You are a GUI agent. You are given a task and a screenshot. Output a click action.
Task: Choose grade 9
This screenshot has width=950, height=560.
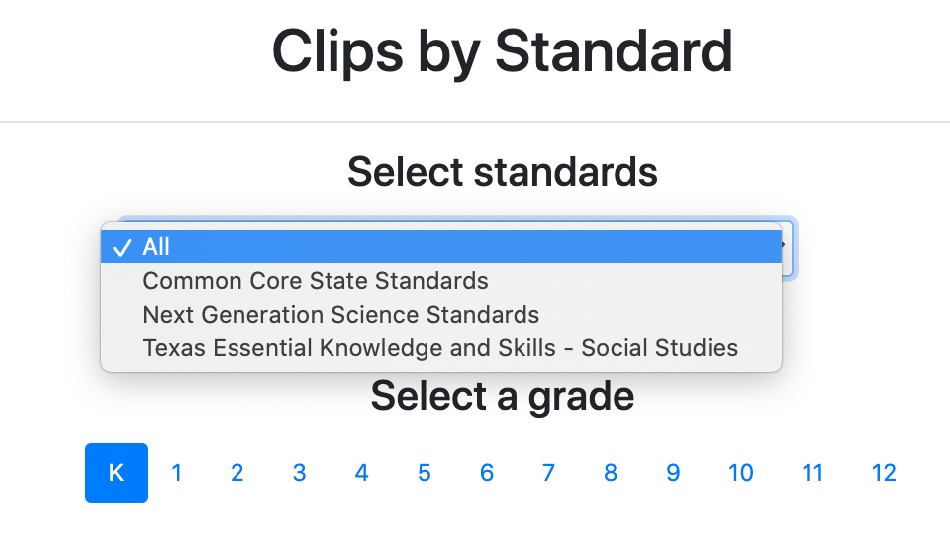tap(673, 473)
